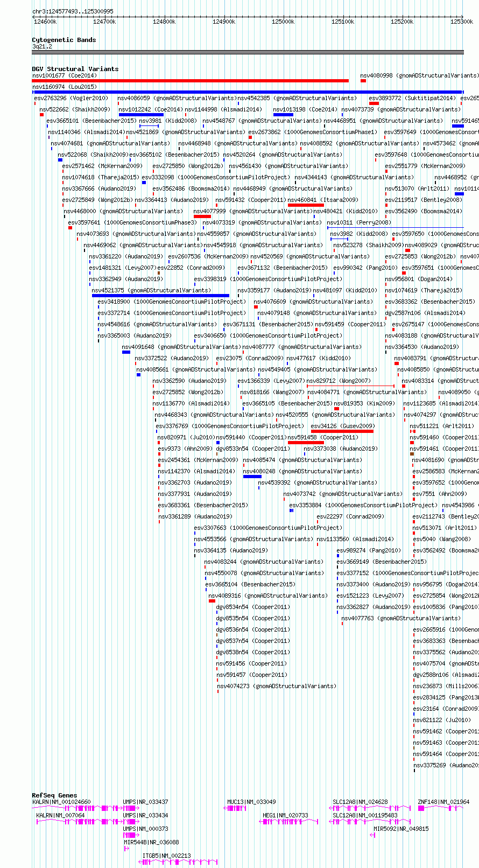
Task: Click variant label esv3418900 (1000GenomesConsortiumPilotProject)
Action: tap(172, 302)
